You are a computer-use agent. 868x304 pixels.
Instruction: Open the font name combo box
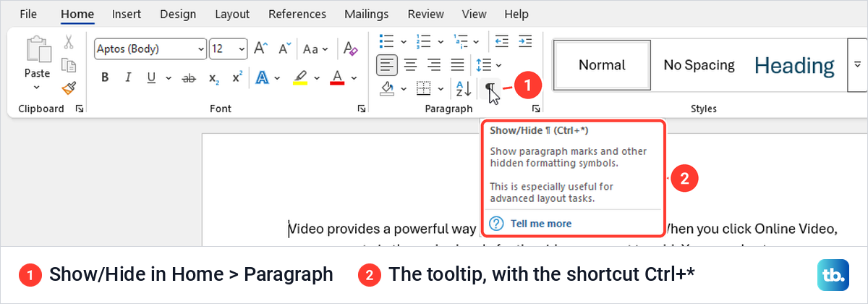pos(150,49)
